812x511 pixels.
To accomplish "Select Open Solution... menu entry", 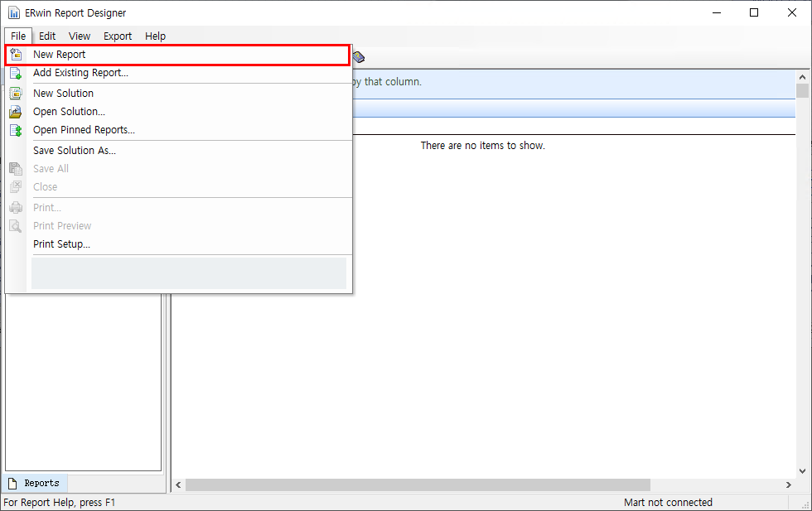I will [x=178, y=111].
